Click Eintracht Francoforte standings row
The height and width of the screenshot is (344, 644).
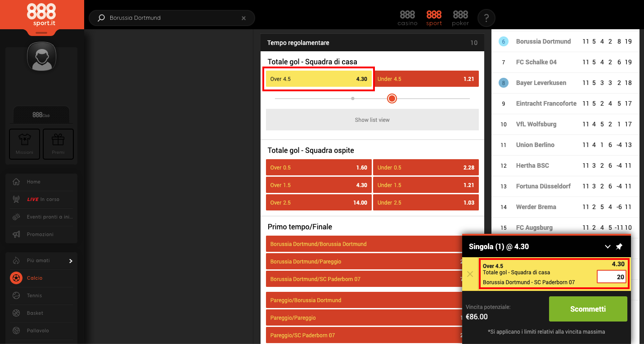coord(565,103)
